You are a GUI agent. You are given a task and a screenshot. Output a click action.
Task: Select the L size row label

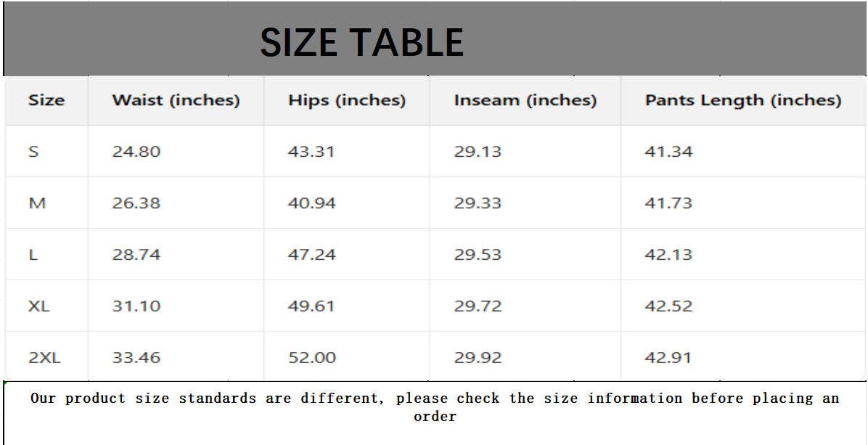click(x=33, y=255)
